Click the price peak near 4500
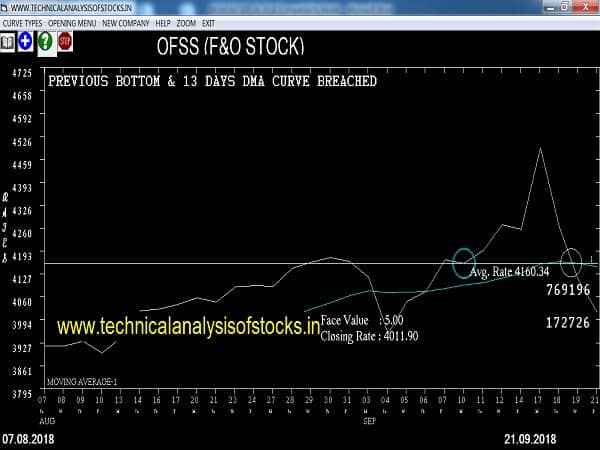 (540, 149)
